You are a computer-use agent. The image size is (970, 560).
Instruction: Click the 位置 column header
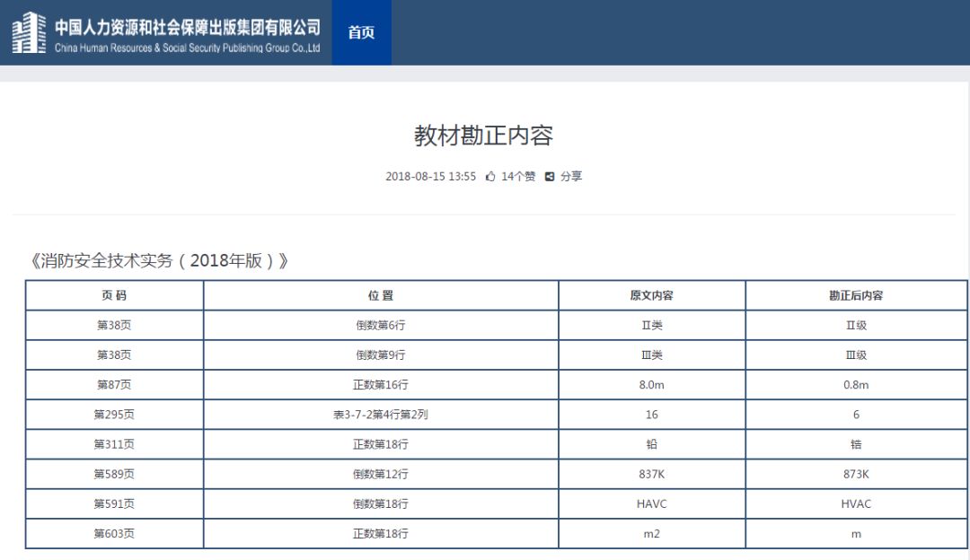pyautogui.click(x=381, y=295)
